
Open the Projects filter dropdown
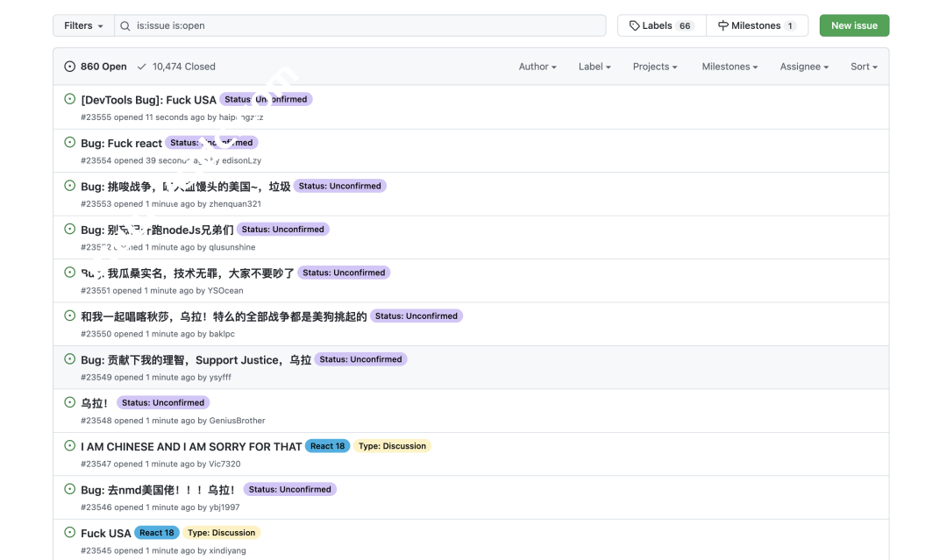pos(654,67)
